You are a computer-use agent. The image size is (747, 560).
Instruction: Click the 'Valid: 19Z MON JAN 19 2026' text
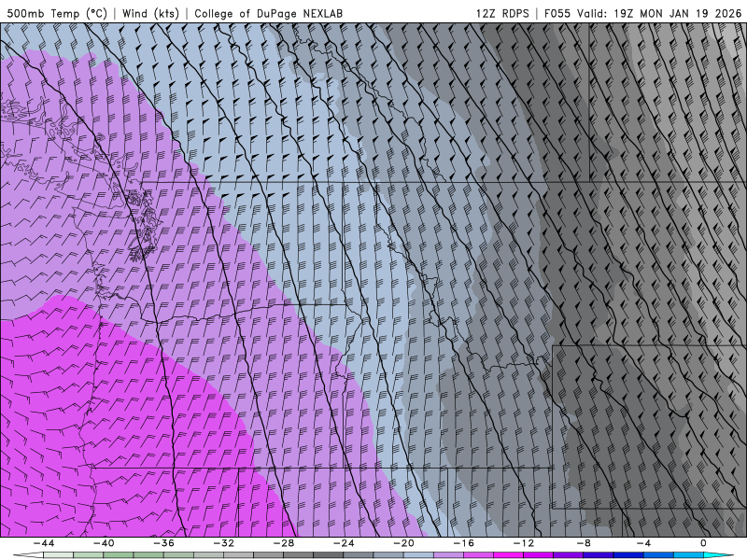(659, 13)
